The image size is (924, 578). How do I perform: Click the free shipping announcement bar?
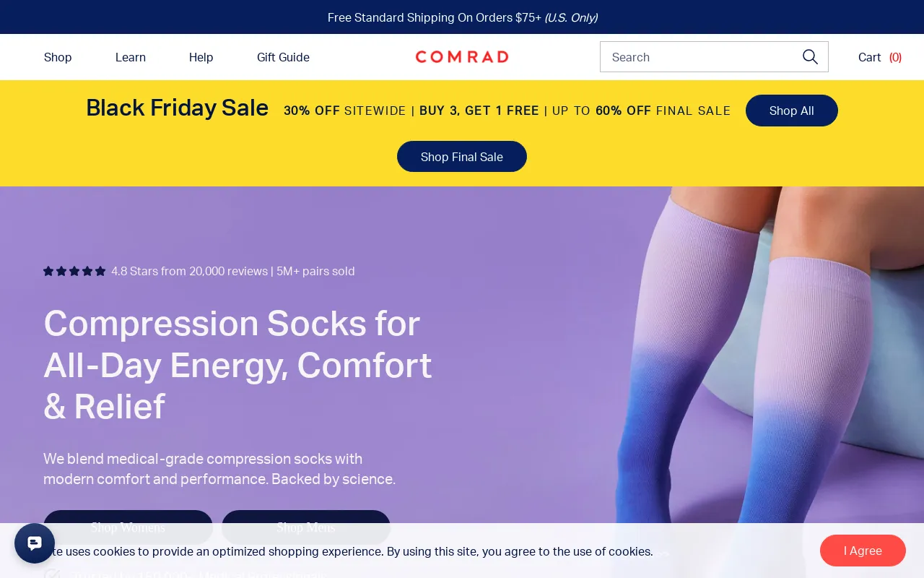462,17
